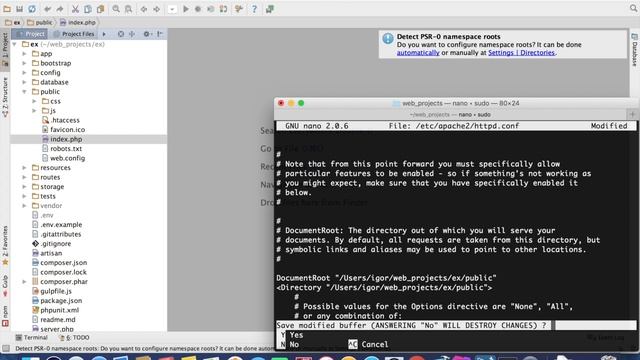Open the run configuration dropdown

[x=172, y=9]
